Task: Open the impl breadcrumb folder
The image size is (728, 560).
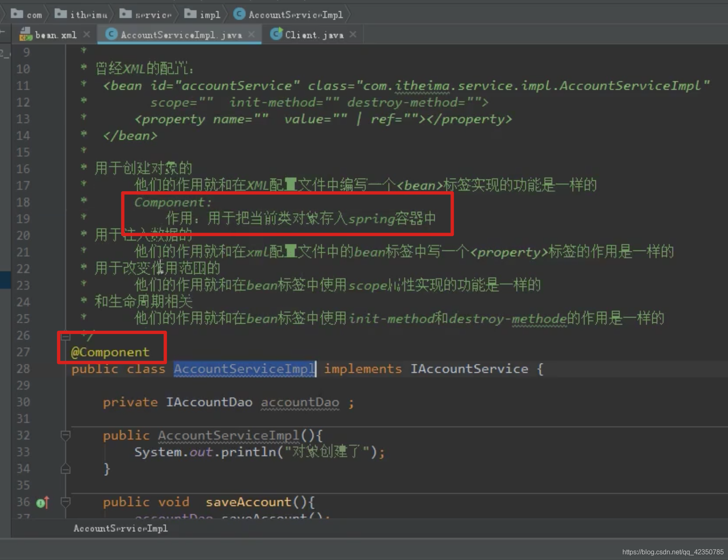Action: click(x=202, y=15)
